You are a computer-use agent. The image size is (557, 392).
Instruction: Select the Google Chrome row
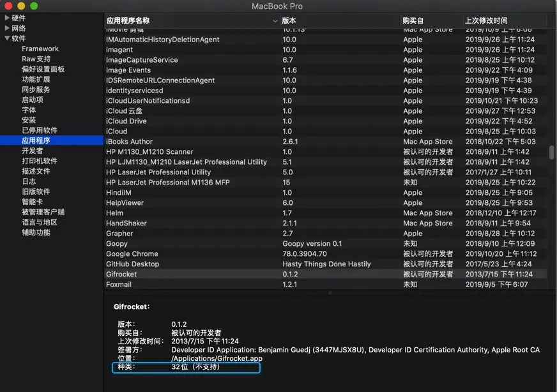[325, 254]
